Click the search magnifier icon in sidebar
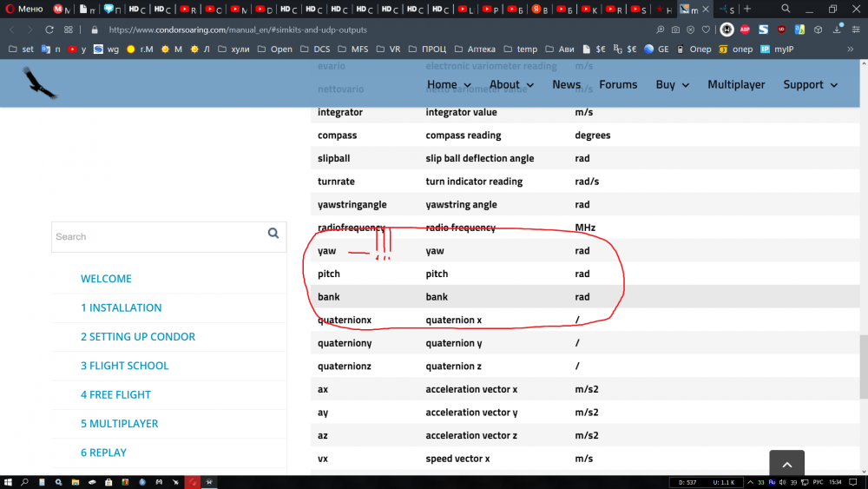The height and width of the screenshot is (489, 868). tap(273, 234)
